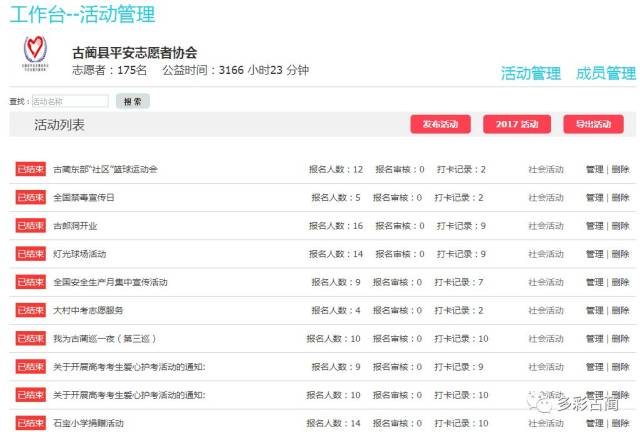Click 报名人数：4 in 大村中考 row

[336, 310]
